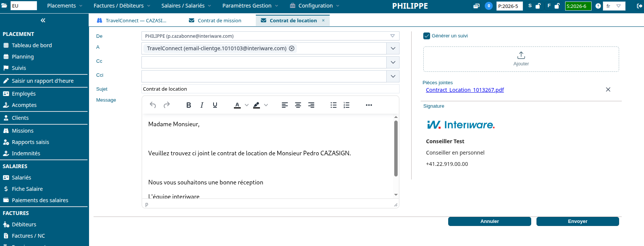Image resolution: width=644 pixels, height=246 pixels.
Task: Expand the A recipient dropdown arrow
Action: 393,48
